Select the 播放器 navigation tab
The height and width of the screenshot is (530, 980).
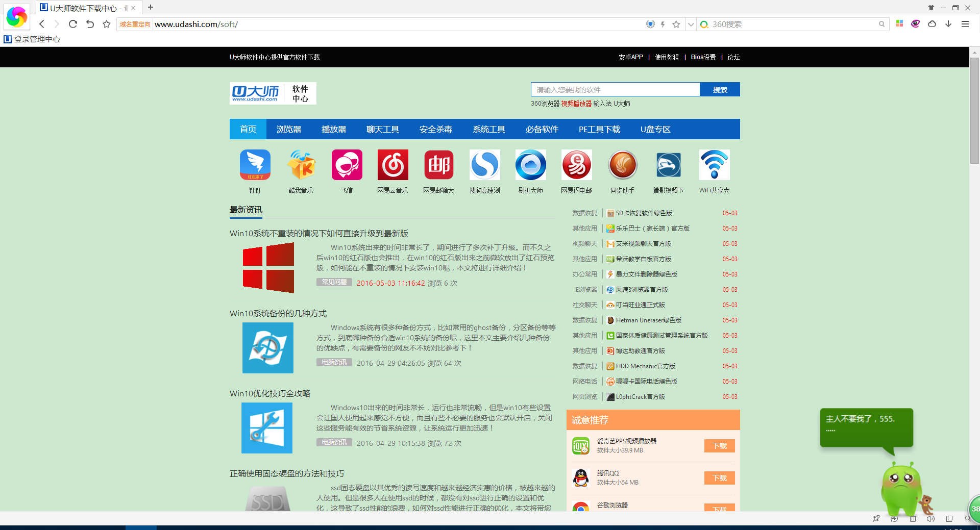pos(334,129)
